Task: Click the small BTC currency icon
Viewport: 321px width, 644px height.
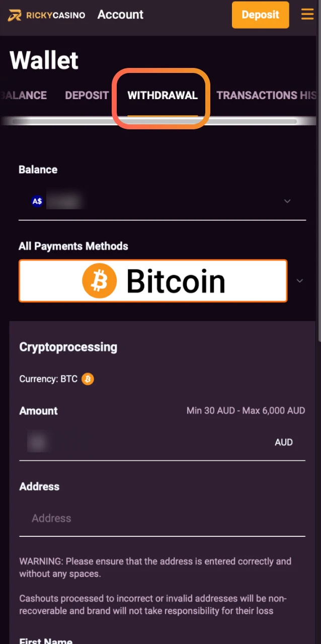Action: point(88,379)
